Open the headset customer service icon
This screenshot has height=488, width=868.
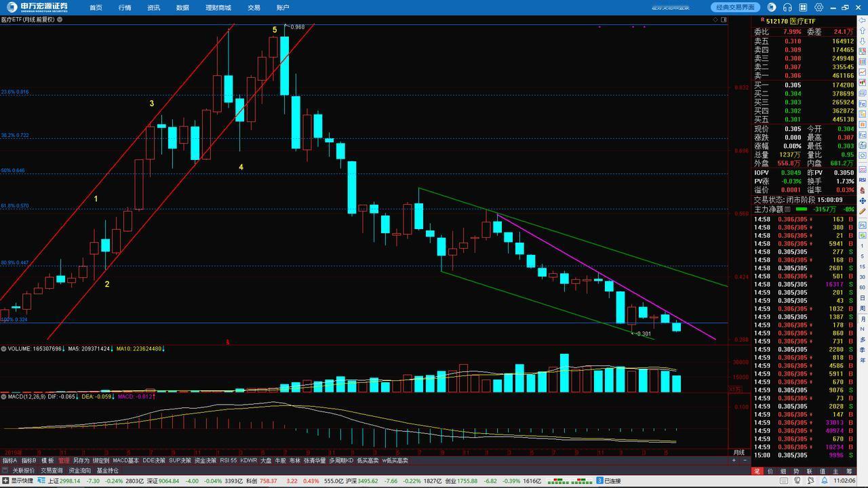point(787,7)
